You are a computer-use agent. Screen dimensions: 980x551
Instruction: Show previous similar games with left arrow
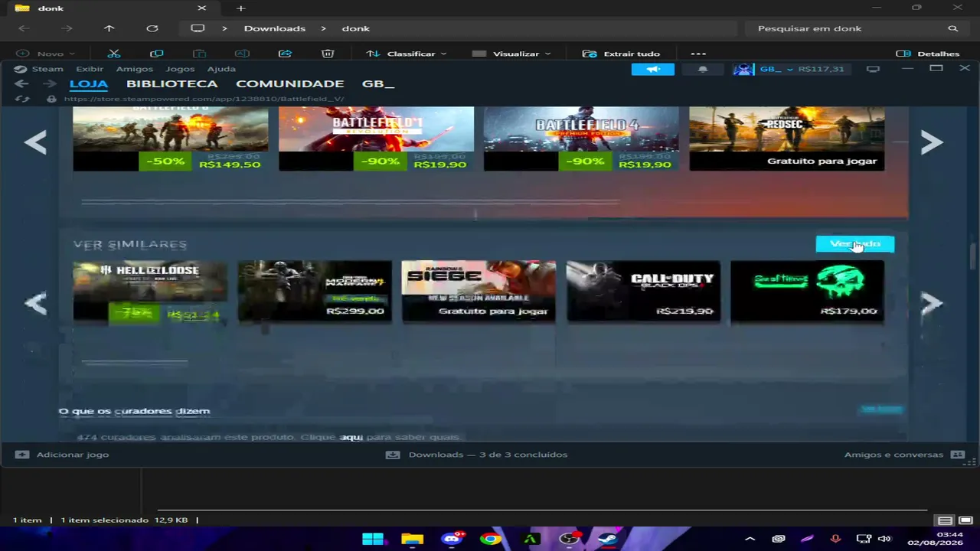35,303
